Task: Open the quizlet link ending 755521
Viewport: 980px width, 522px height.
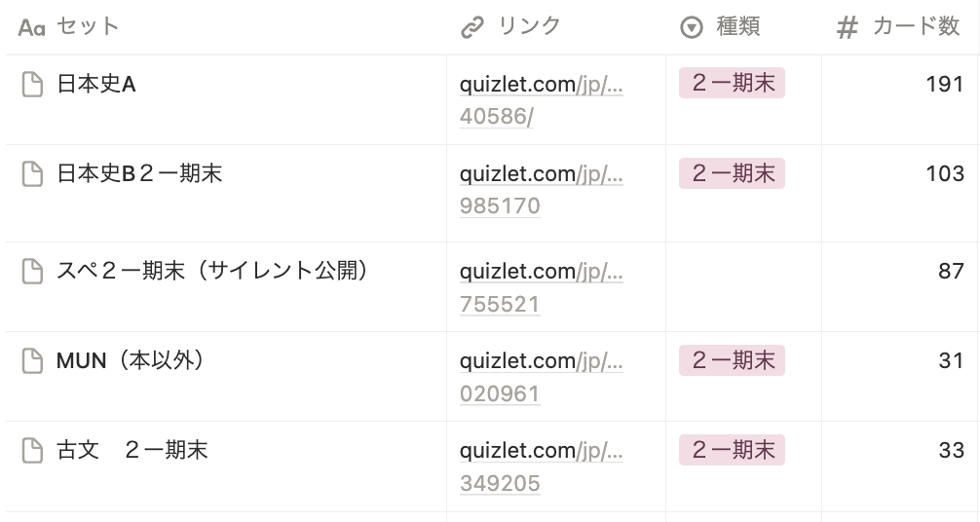Action: [x=500, y=304]
